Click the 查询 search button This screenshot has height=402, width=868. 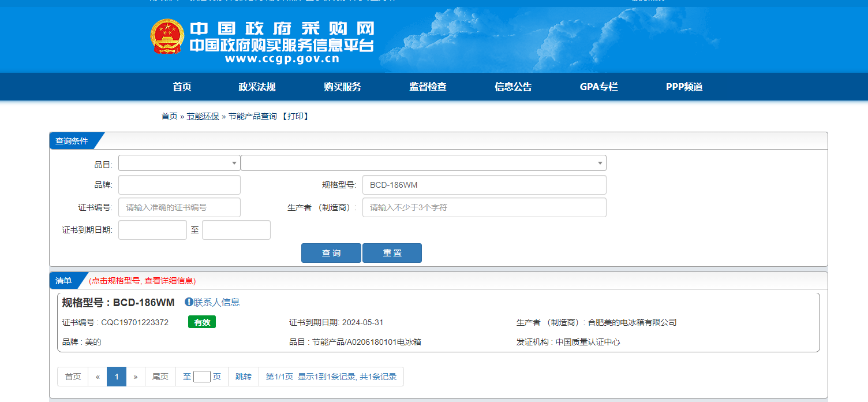331,253
